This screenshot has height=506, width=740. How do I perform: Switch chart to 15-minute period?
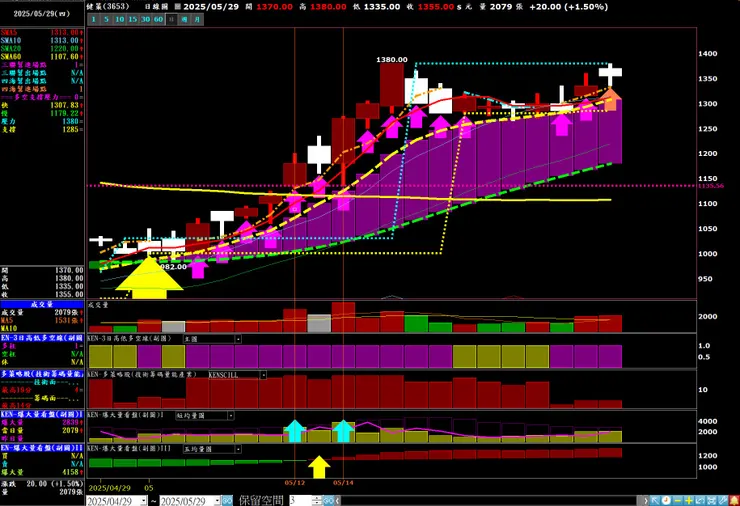coord(132,19)
